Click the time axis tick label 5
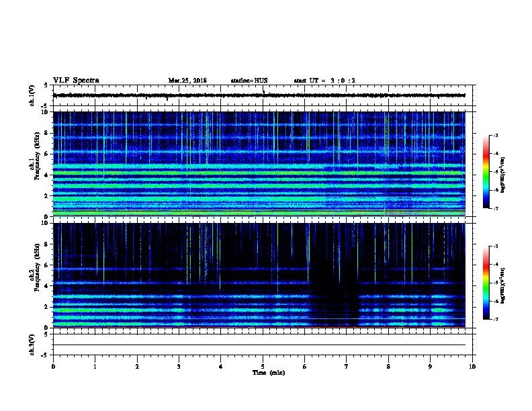This screenshot has height=411, width=532. 263,367
